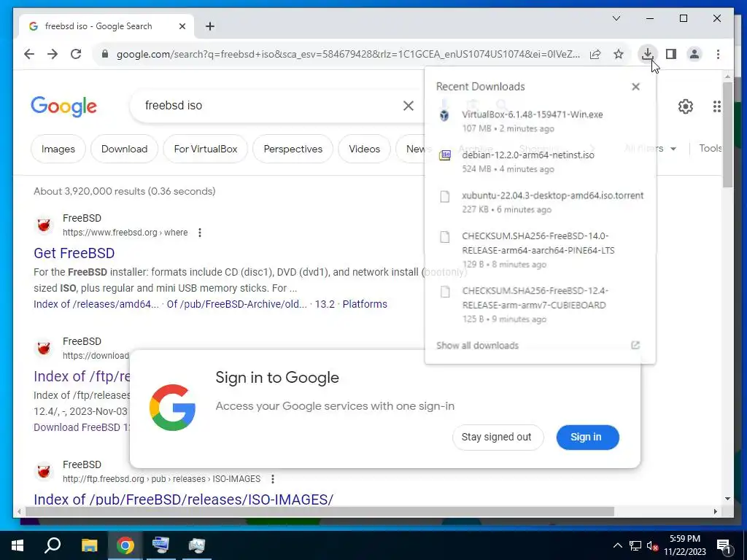Screen dimensions: 747x560
Task: Open more options for freebsd.org where result
Action: pyautogui.click(x=200, y=233)
